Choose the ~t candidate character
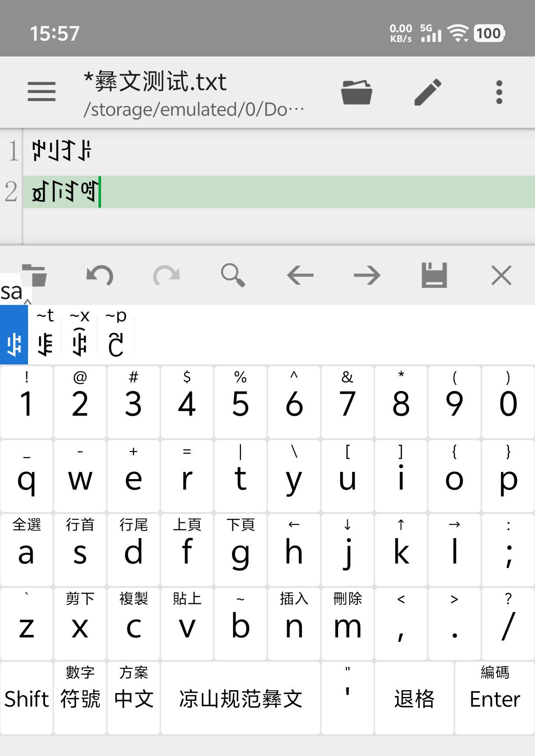The height and width of the screenshot is (756, 535). 45,336
